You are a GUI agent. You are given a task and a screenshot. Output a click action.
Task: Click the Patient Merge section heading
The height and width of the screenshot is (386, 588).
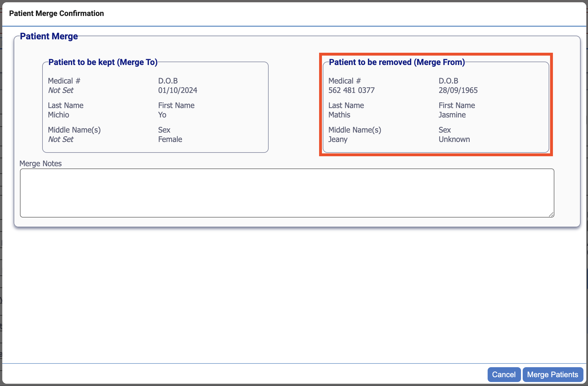point(49,36)
